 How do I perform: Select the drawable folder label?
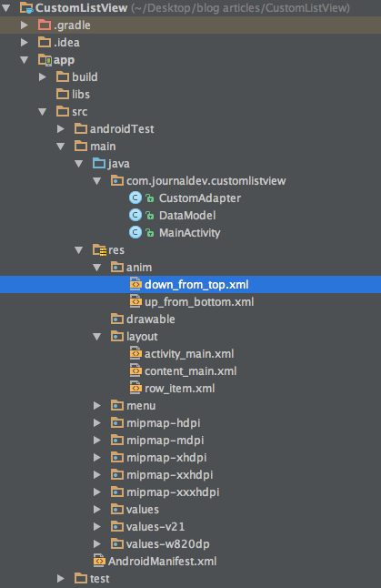[151, 319]
